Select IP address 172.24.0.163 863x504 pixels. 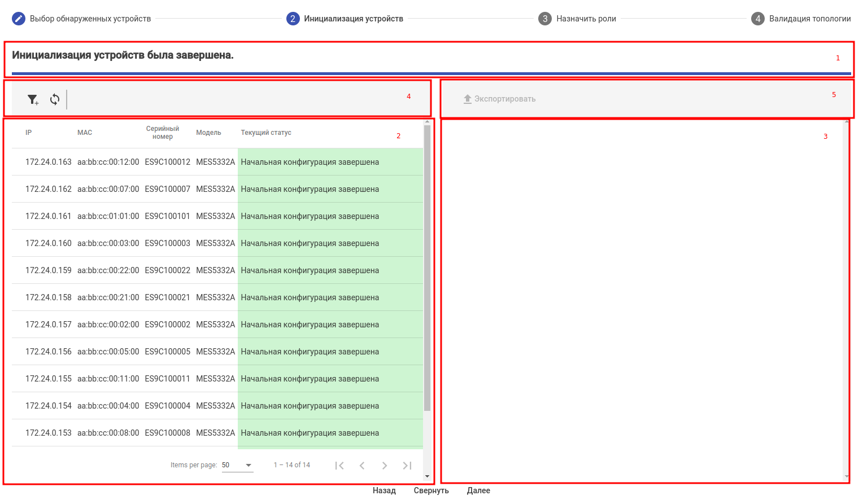tap(49, 162)
